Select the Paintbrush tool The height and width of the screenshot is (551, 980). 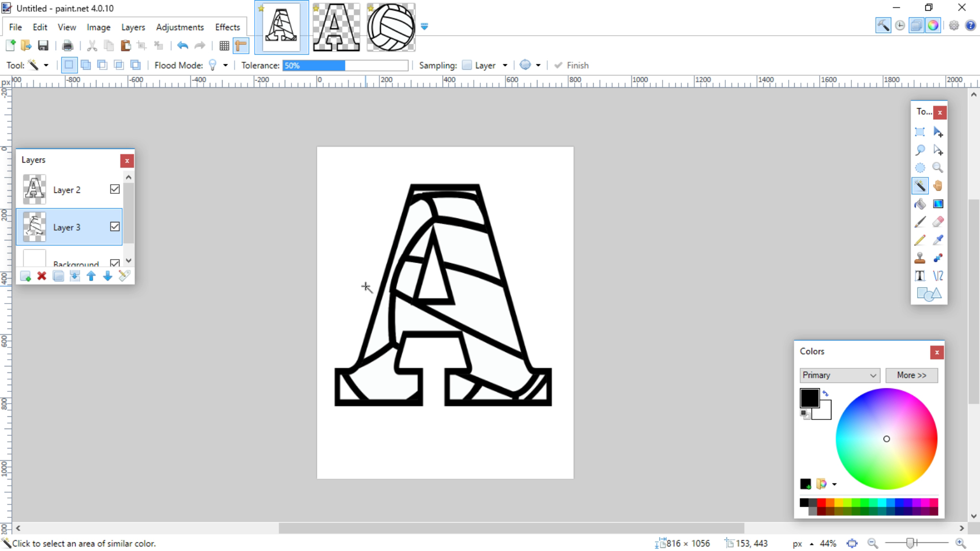(x=920, y=222)
